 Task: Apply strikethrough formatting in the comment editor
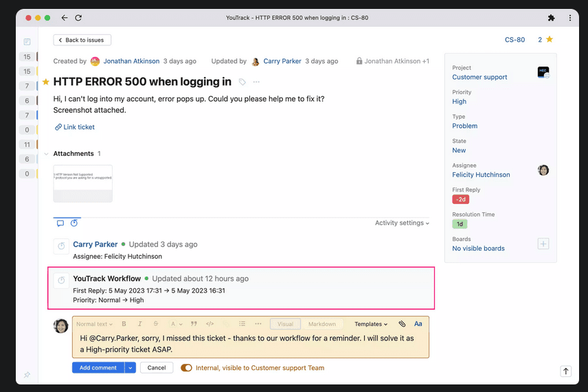pos(156,324)
